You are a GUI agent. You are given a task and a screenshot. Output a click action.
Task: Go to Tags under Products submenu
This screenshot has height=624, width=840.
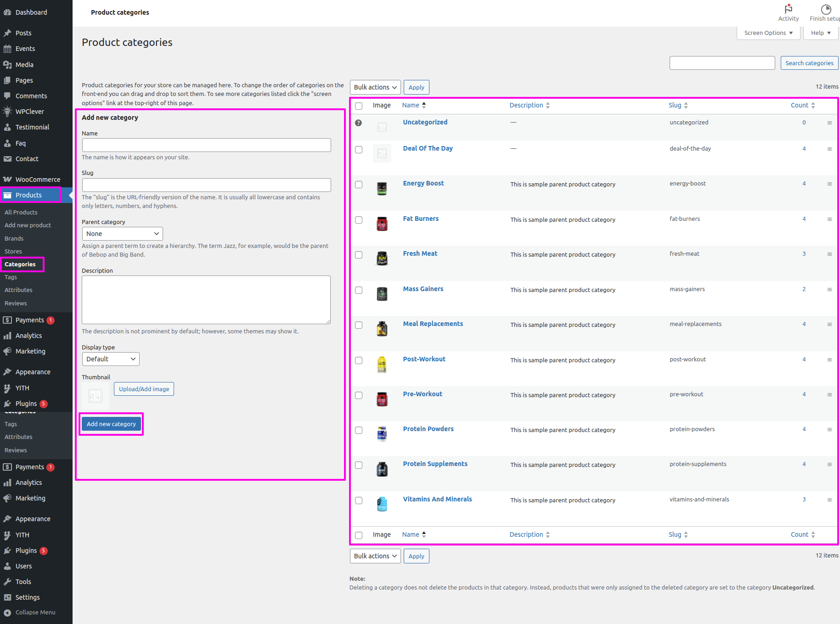pos(11,277)
